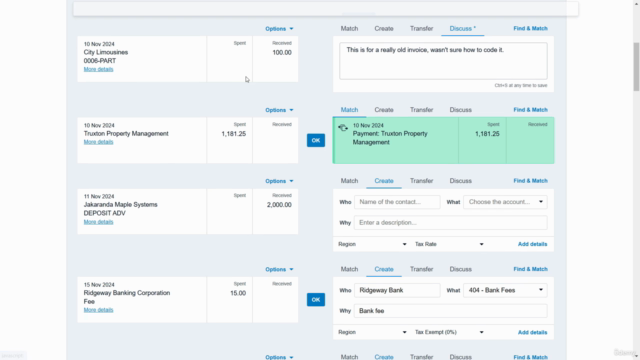
Task: Open Find & Match for Jakaranda row
Action: 530,181
